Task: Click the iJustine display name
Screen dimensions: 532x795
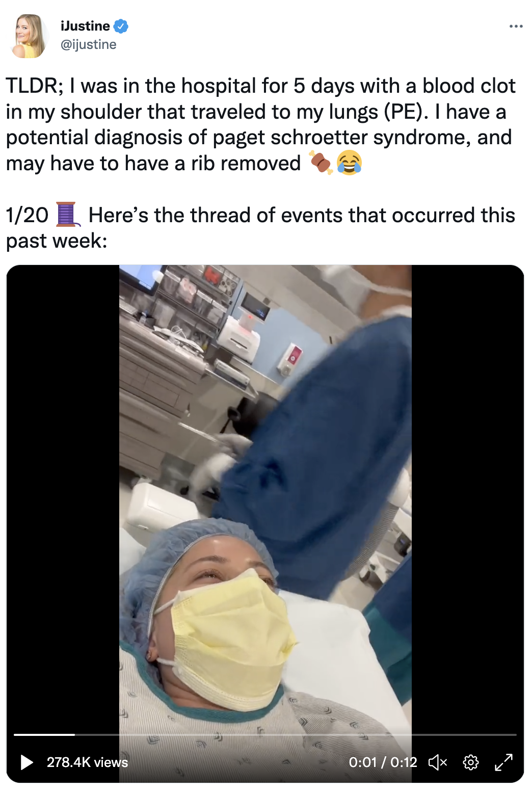Action: (x=85, y=25)
